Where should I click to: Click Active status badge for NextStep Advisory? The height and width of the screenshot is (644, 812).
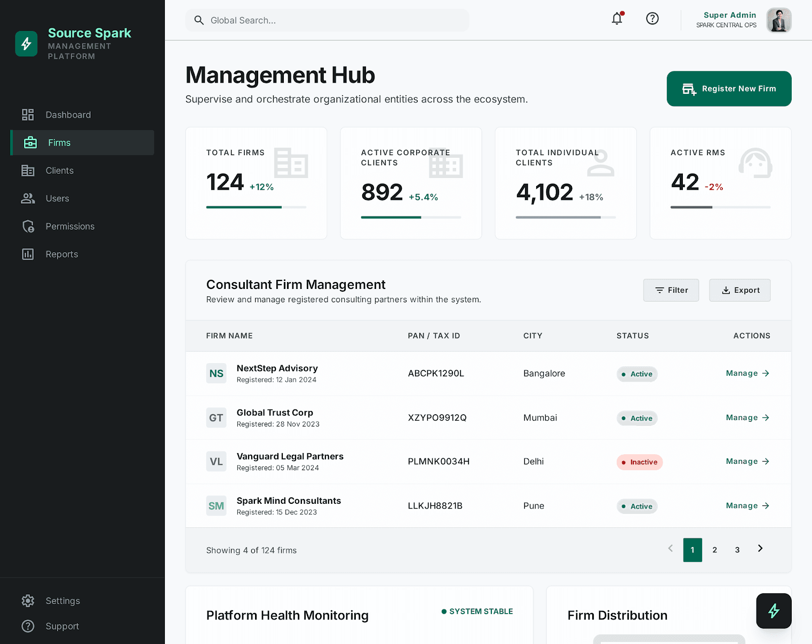point(637,374)
